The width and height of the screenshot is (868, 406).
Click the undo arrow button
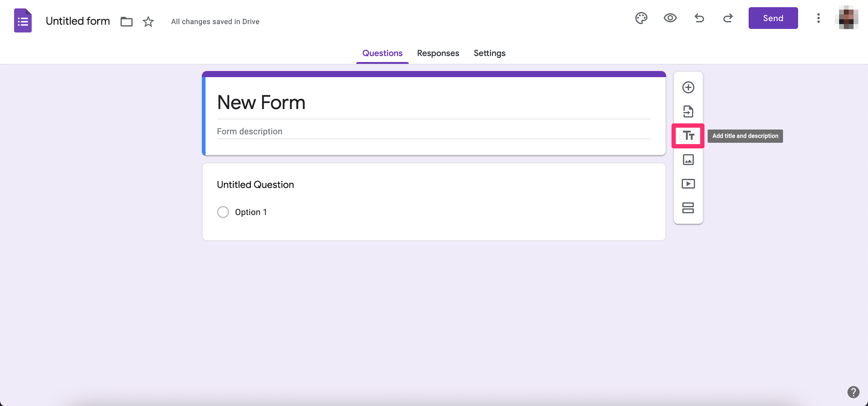(699, 18)
